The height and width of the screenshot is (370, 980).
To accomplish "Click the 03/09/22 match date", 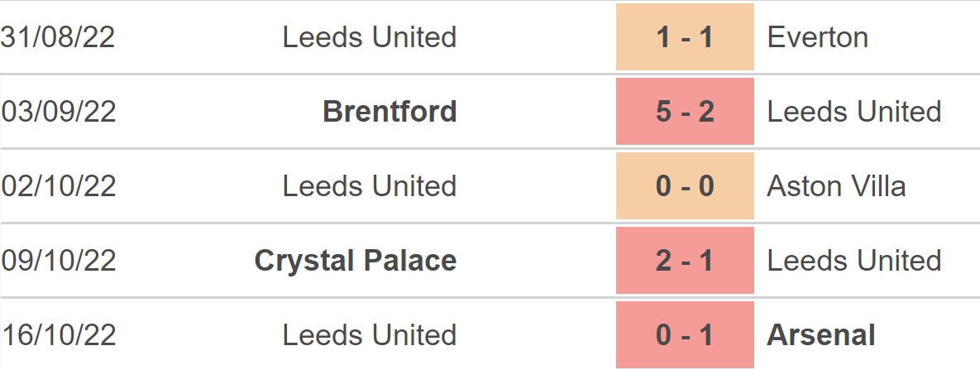I will click(x=59, y=112).
